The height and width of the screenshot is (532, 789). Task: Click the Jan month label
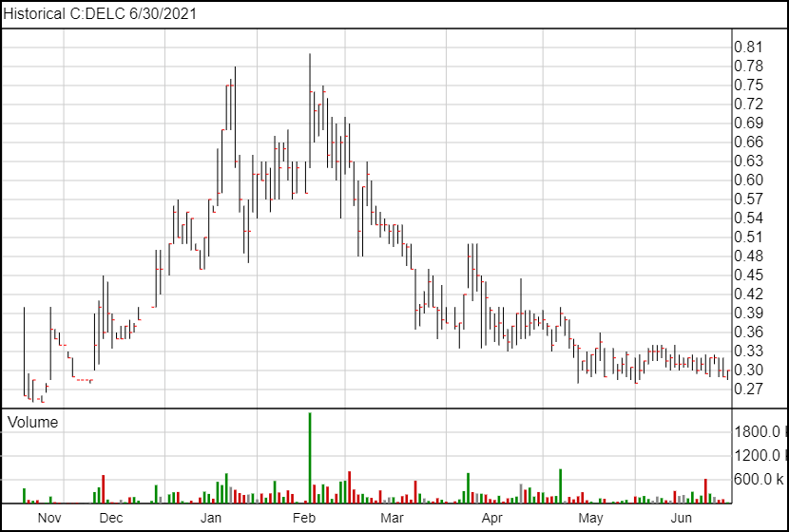coord(210,518)
